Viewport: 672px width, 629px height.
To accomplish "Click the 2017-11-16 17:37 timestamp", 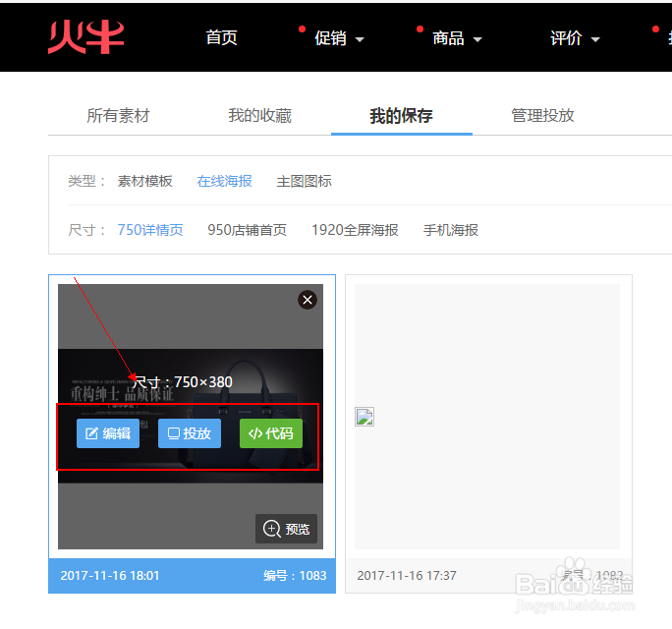I will tap(407, 575).
